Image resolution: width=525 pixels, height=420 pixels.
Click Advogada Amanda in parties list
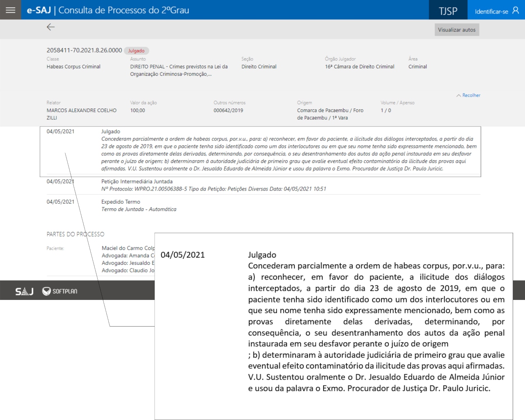coord(128,256)
